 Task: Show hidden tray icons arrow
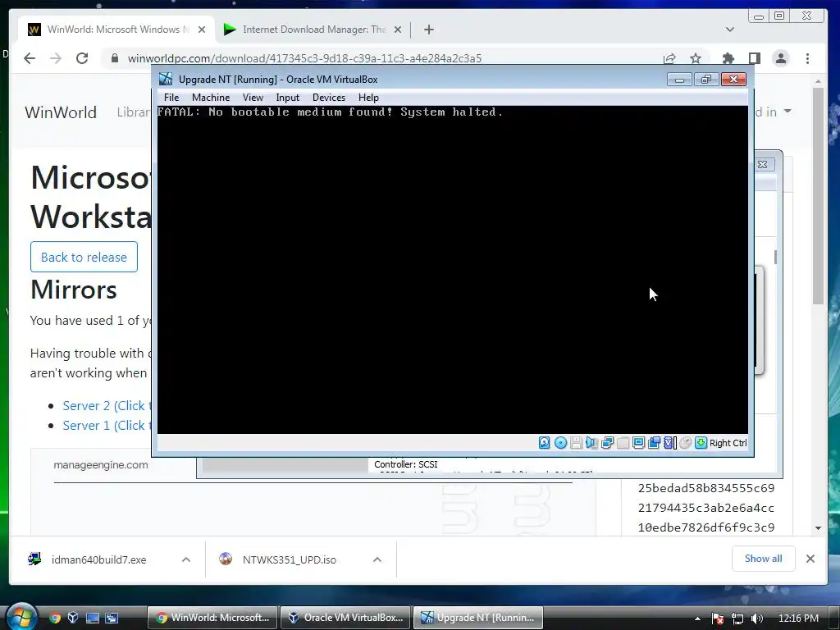pyautogui.click(x=697, y=619)
